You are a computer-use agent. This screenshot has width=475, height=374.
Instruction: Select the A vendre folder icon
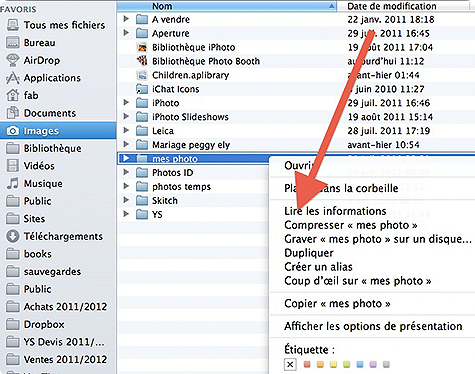[142, 19]
